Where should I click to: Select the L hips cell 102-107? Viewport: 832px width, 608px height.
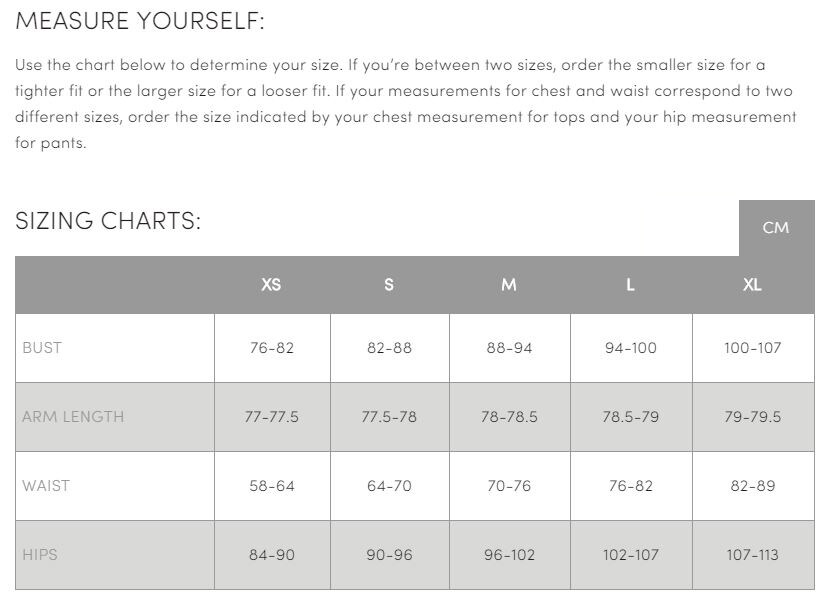(630, 555)
